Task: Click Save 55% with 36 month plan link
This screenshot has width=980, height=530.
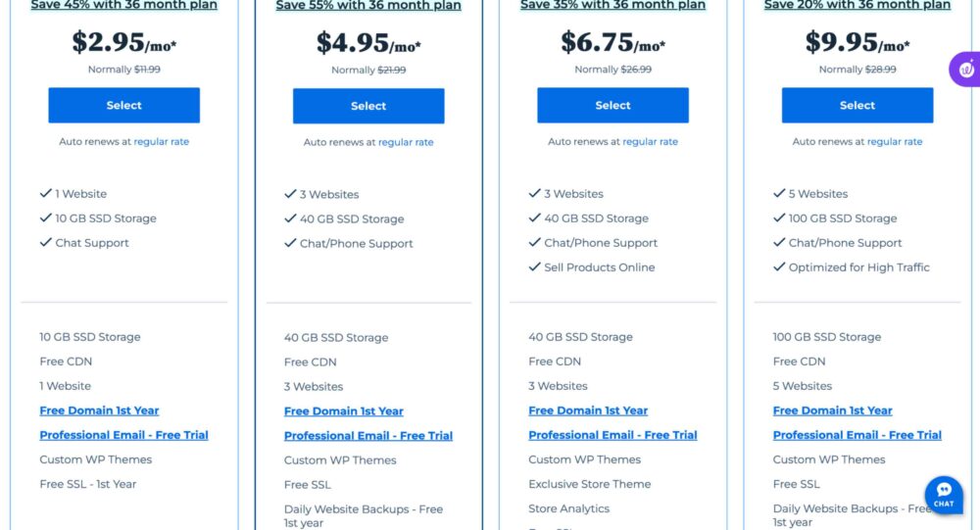Action: click(368, 6)
